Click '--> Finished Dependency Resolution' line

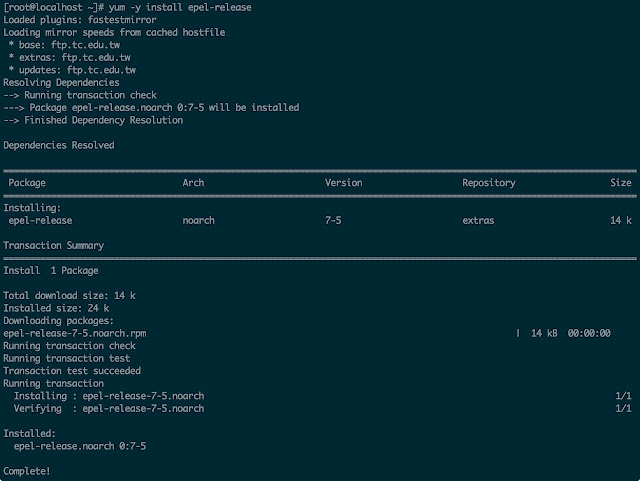(93, 120)
